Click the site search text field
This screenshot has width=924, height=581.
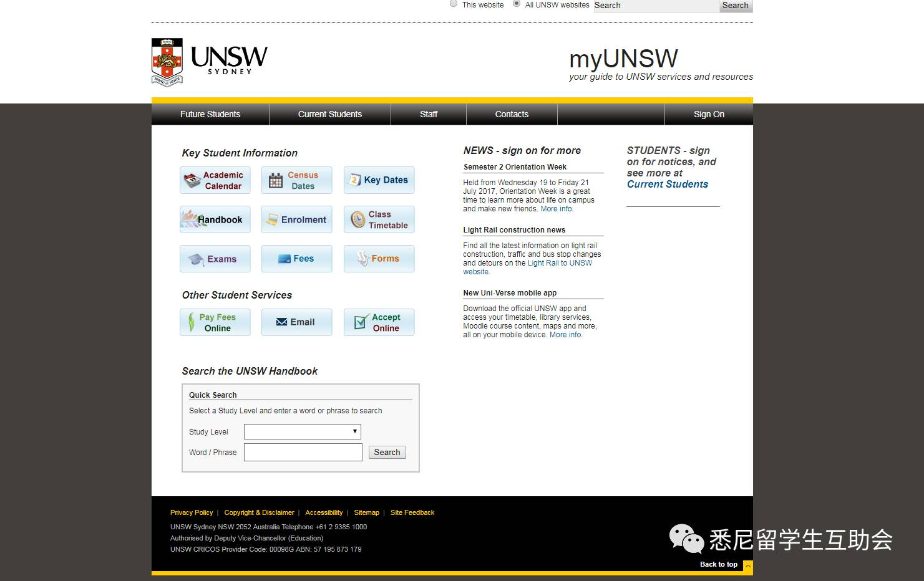tap(656, 6)
